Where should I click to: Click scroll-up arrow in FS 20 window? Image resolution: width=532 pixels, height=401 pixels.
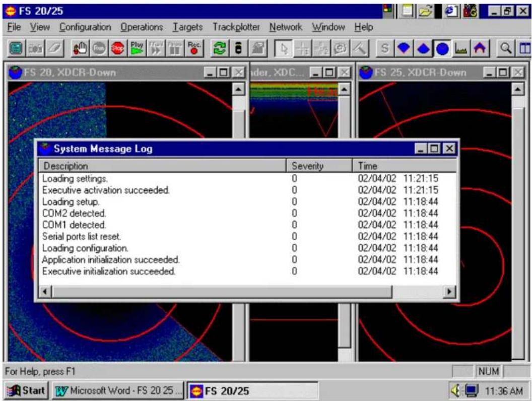(238, 89)
